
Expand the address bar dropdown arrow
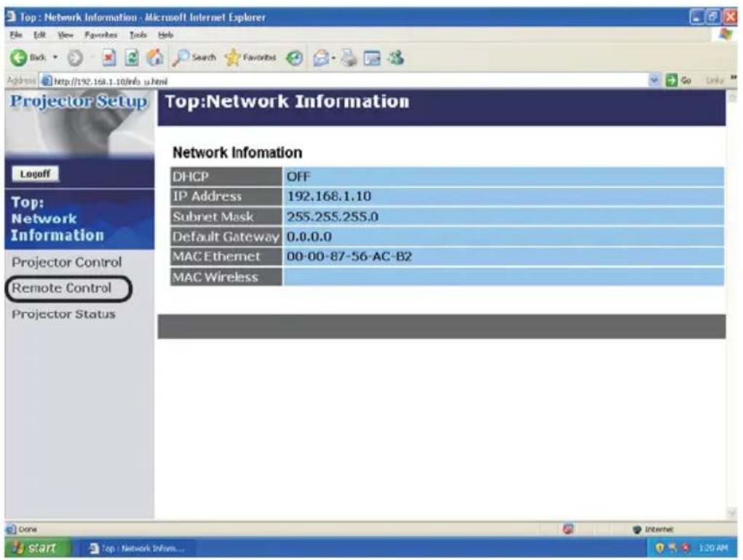point(654,81)
